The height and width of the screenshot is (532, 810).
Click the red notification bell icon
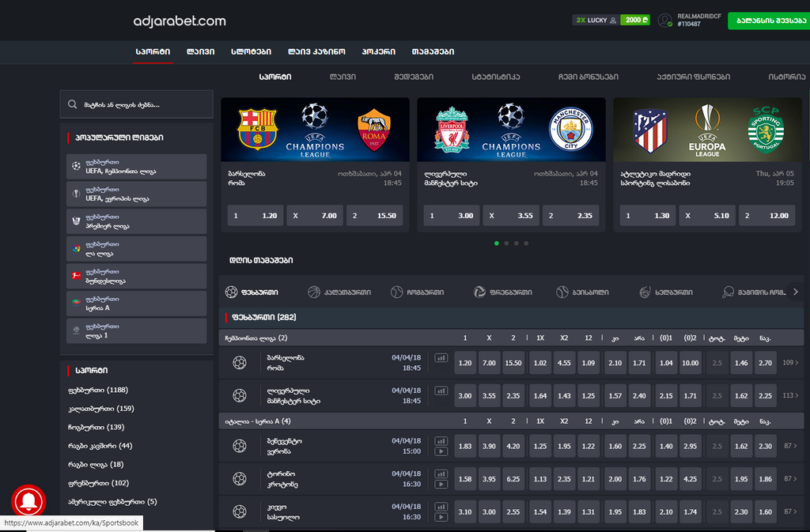28,502
